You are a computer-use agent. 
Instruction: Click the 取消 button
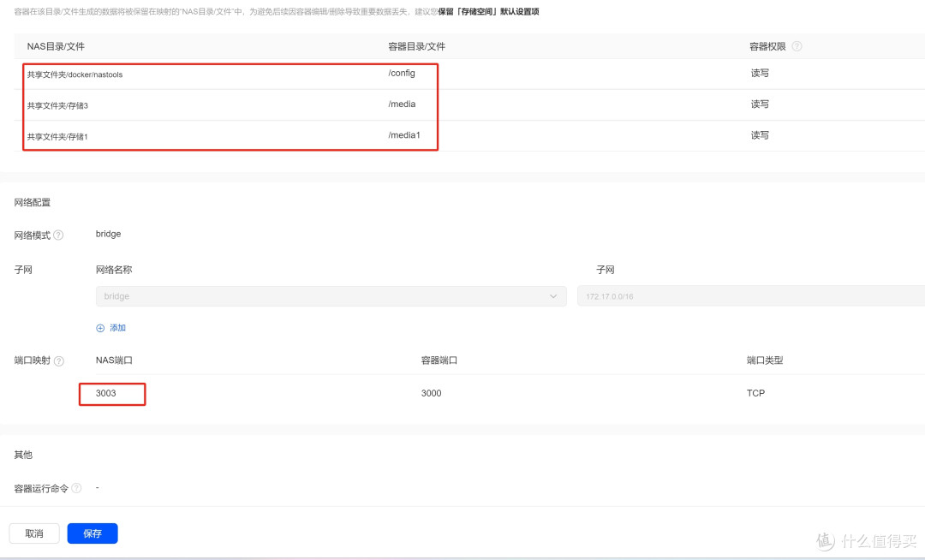pyautogui.click(x=34, y=533)
